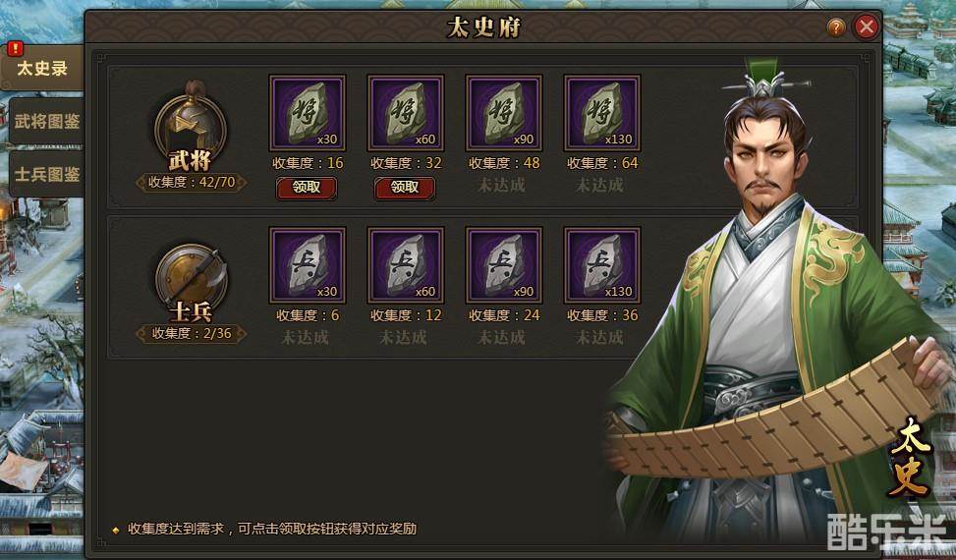Click the 武将 收集度 42/70 progress label
The width and height of the screenshot is (956, 560).
[192, 182]
